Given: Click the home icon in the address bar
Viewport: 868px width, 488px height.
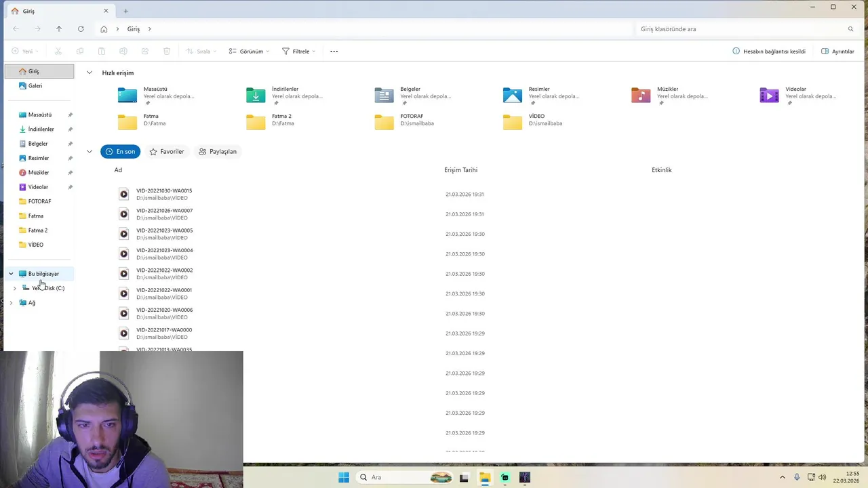Looking at the screenshot, I should 104,29.
